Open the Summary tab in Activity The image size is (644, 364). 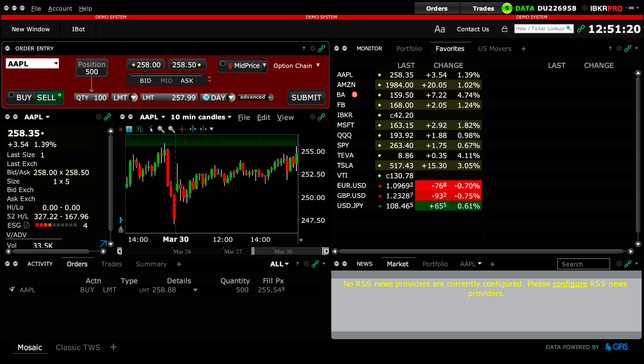pyautogui.click(x=151, y=264)
